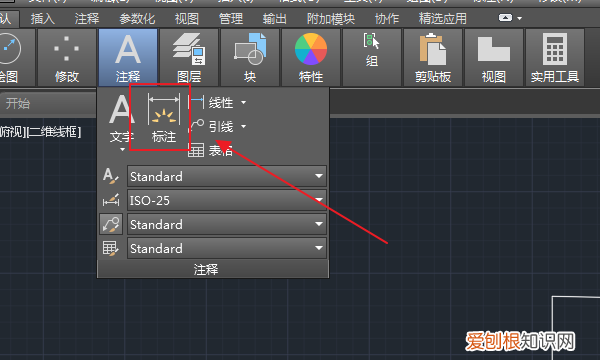600x360 pixels.
Task: Open the 实用工具 (Utilities) panel
Action: [555, 57]
